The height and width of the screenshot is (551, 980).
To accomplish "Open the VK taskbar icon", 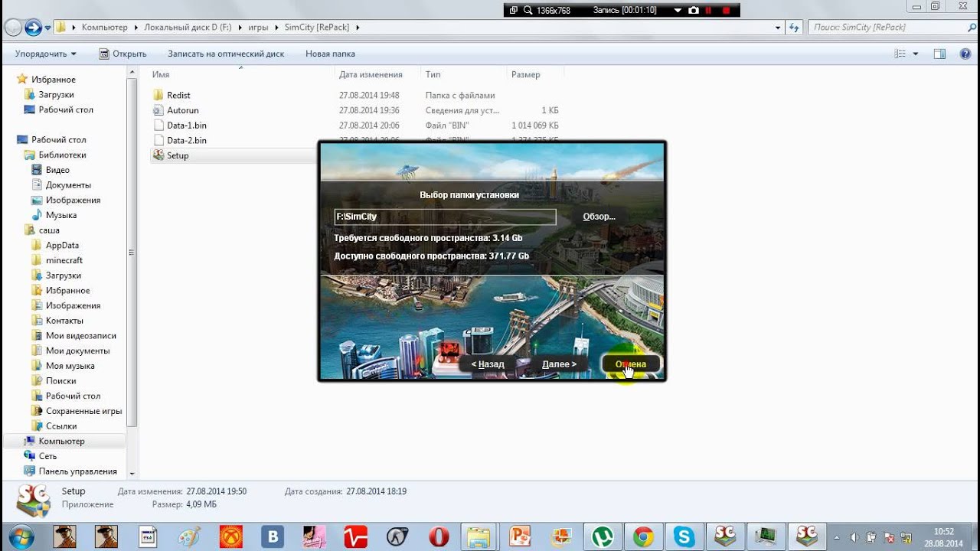I will point(272,536).
